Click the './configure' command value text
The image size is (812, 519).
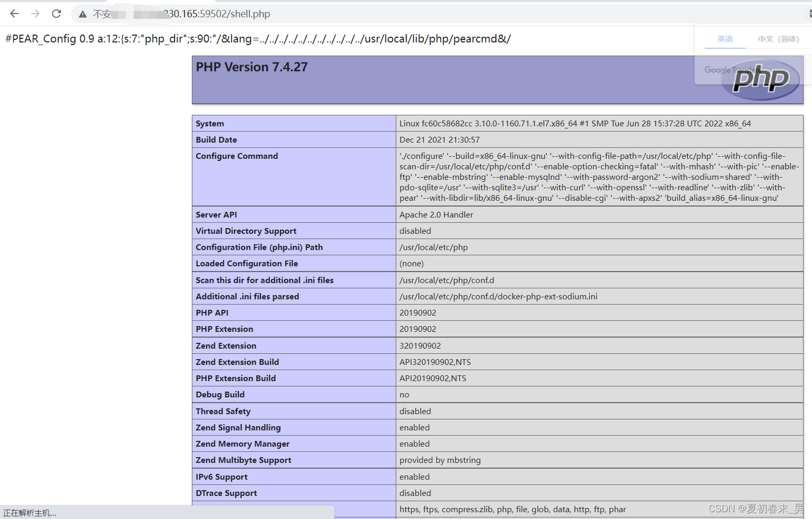(x=599, y=177)
